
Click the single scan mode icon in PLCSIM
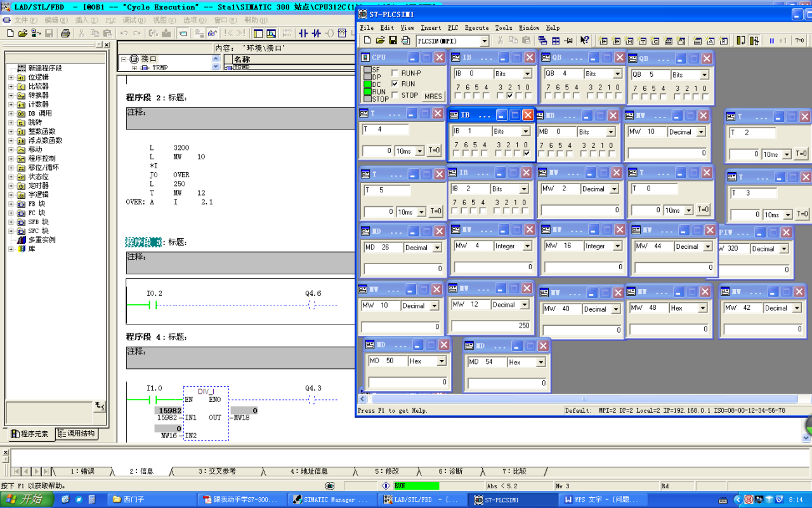point(740,40)
